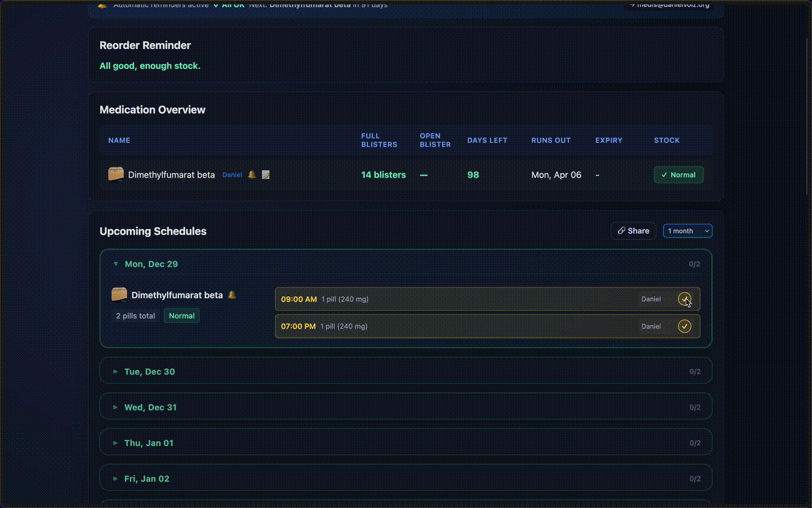Screen dimensions: 812x508
Task: Click the Name column header
Action: (119, 140)
